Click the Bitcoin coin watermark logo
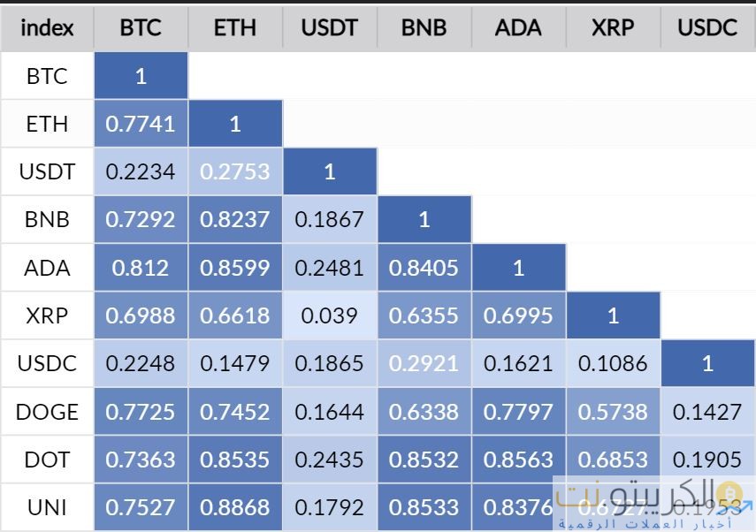The width and height of the screenshot is (756, 532). [730, 493]
